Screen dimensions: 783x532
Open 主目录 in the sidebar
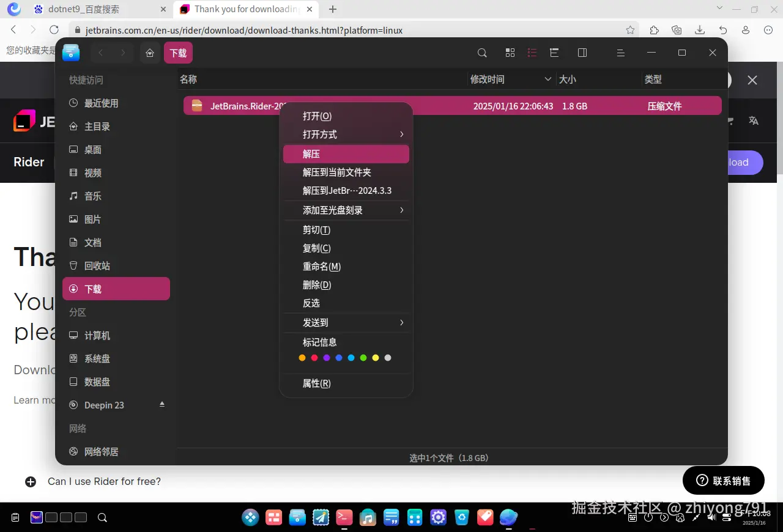(116, 127)
